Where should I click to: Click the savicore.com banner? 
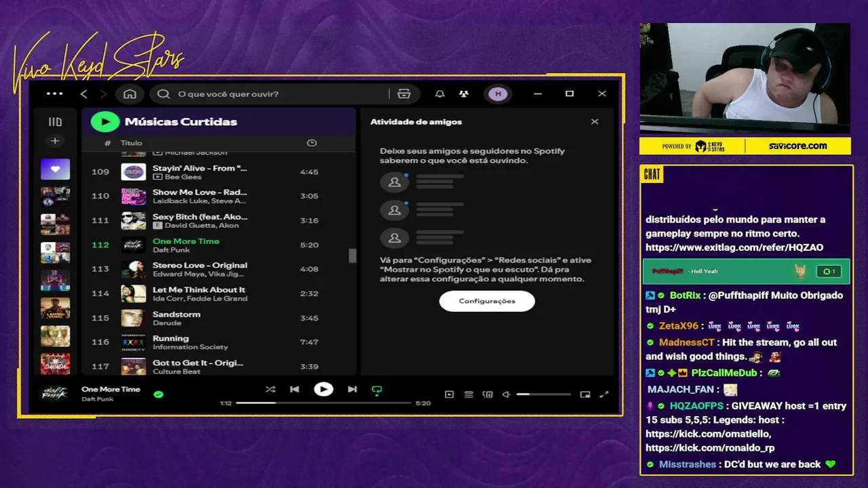click(x=797, y=146)
